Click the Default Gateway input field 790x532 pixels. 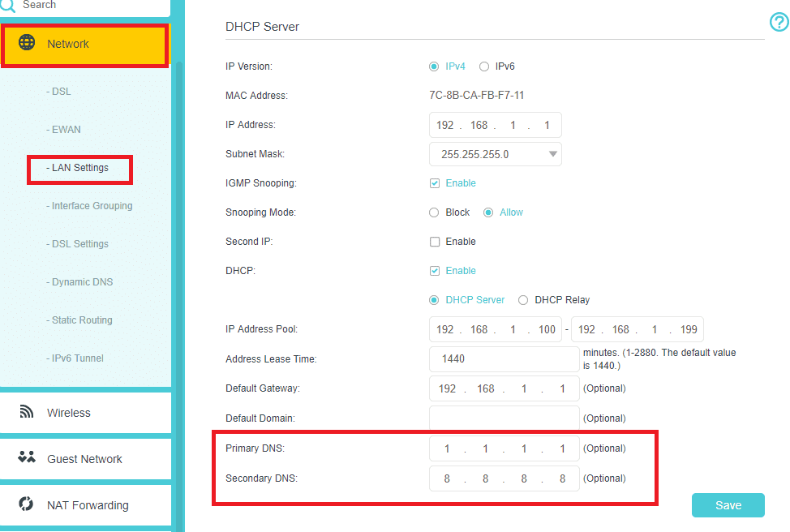pos(504,388)
